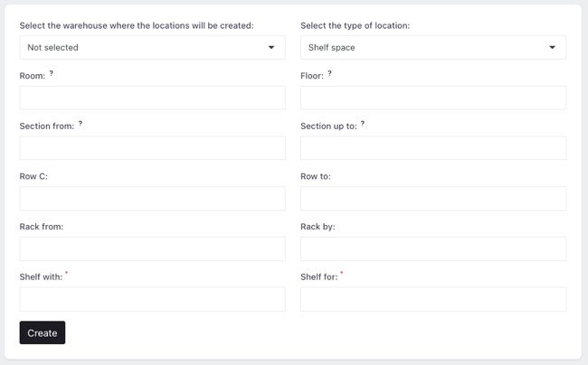Click the Rack by input field
Screen dimensions: 588x365
pyautogui.click(x=433, y=248)
